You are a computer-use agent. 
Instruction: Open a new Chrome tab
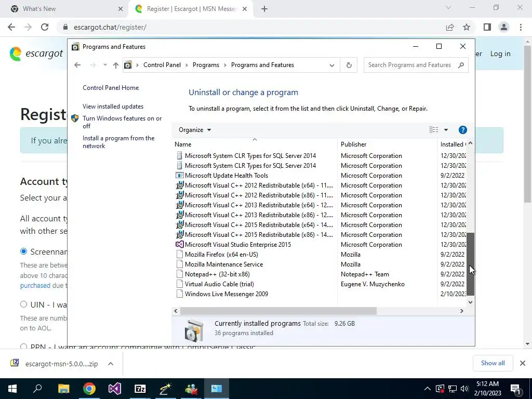pyautogui.click(x=264, y=9)
